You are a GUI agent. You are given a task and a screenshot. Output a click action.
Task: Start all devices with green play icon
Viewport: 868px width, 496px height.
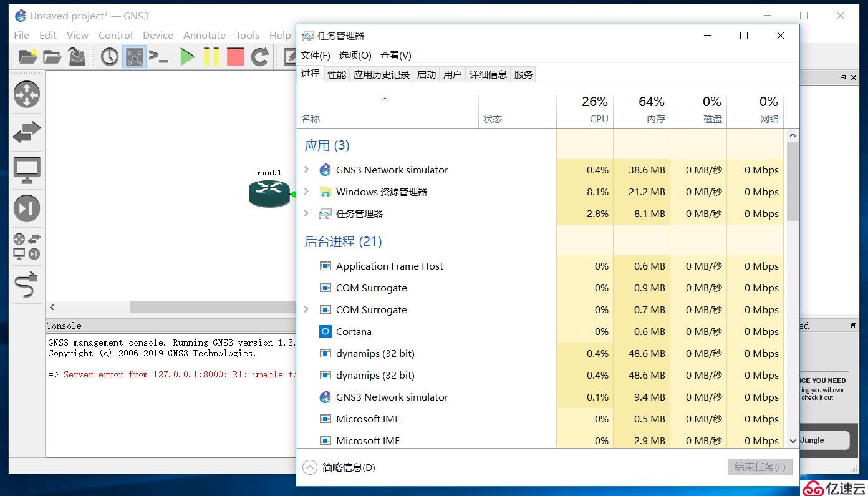[187, 57]
